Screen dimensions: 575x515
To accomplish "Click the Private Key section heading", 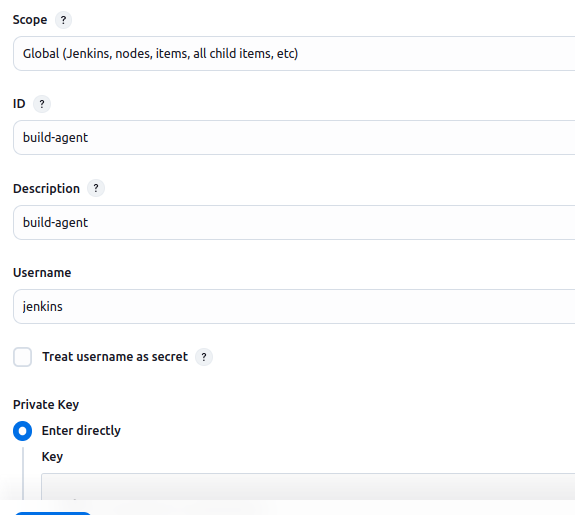I will [46, 405].
